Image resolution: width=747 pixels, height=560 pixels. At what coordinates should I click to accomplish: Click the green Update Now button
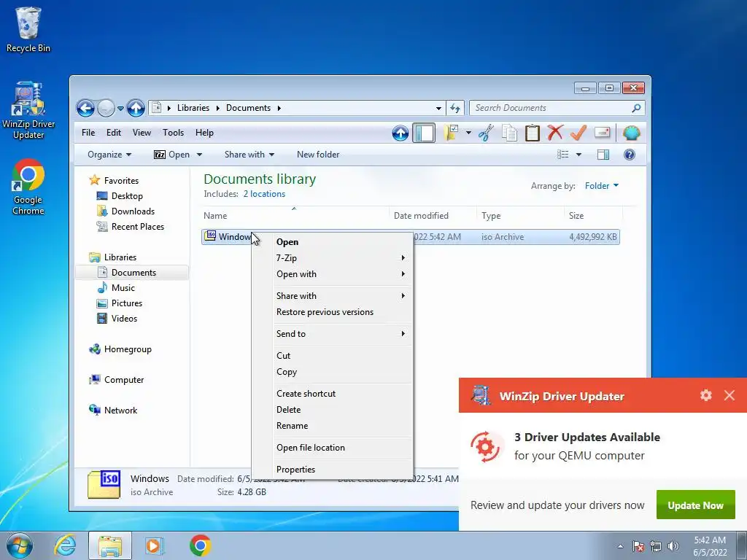pyautogui.click(x=695, y=505)
